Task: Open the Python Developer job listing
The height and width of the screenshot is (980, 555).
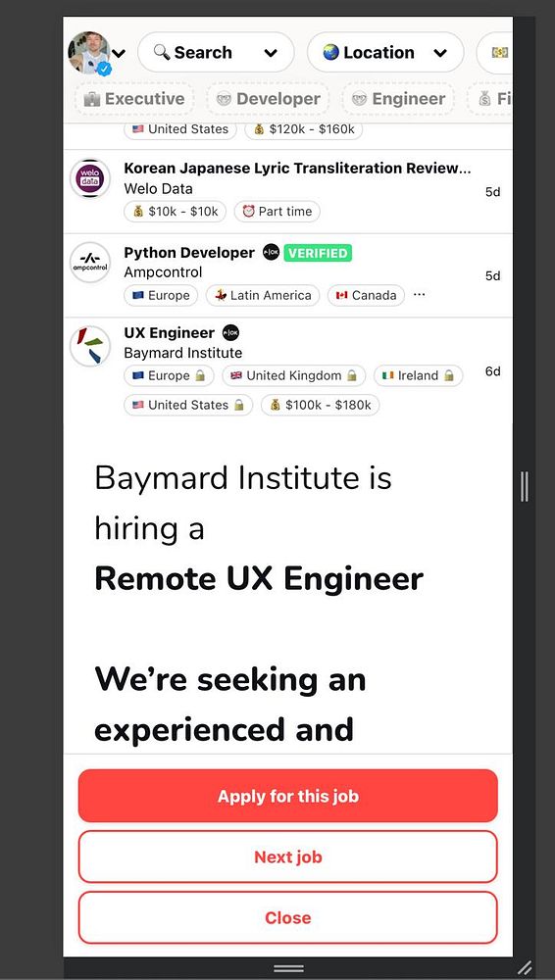Action: tap(189, 253)
